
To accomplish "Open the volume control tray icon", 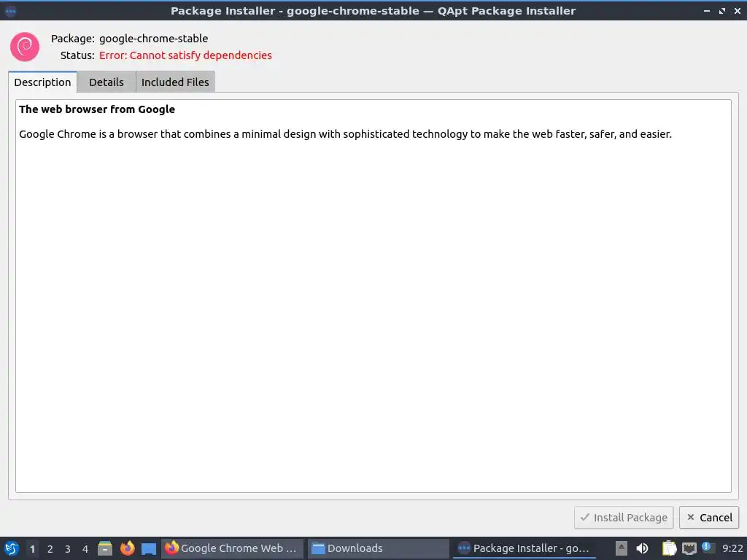I will (642, 548).
